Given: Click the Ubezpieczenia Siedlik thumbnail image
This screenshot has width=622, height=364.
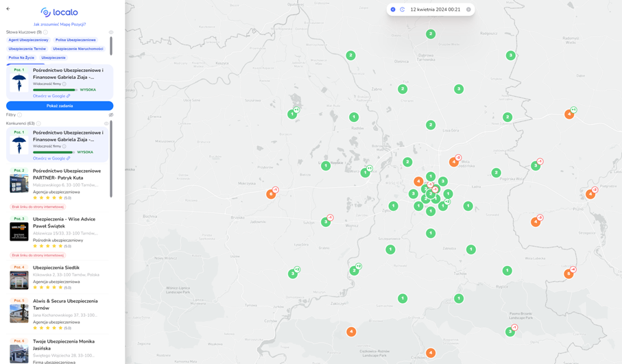Looking at the screenshot, I should coord(19,280).
